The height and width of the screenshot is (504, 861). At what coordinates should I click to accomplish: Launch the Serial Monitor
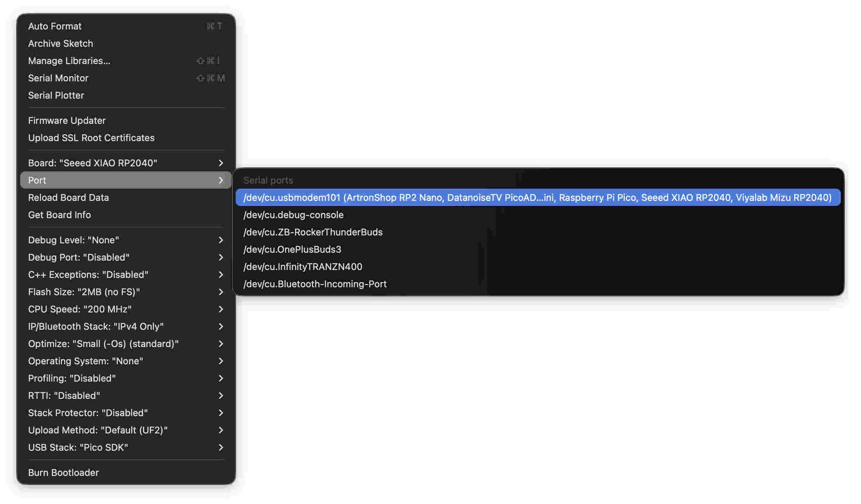tap(58, 78)
